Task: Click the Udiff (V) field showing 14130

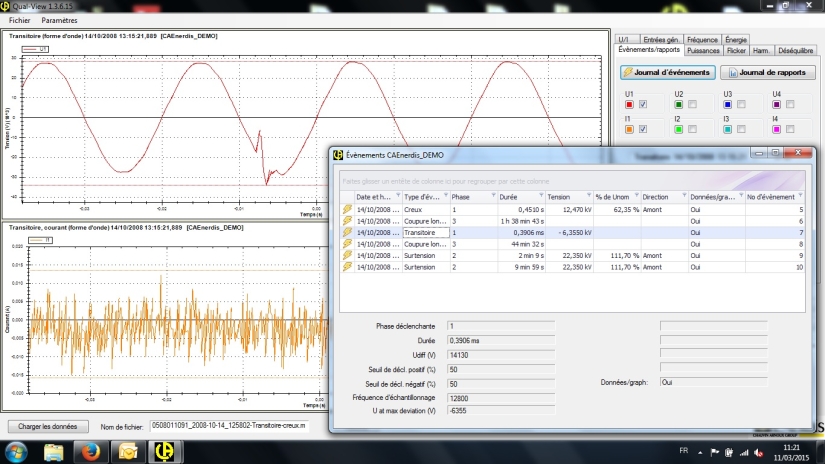Action: click(x=500, y=355)
